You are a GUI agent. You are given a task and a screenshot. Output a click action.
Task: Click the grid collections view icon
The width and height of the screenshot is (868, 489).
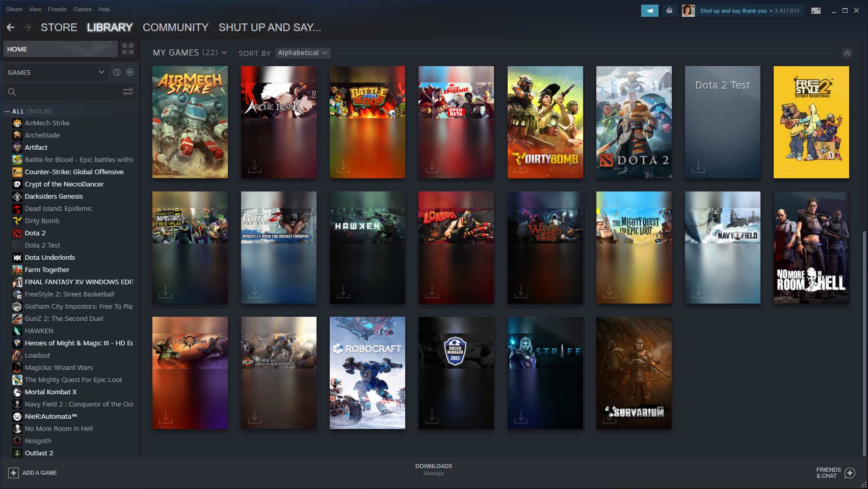tap(128, 49)
